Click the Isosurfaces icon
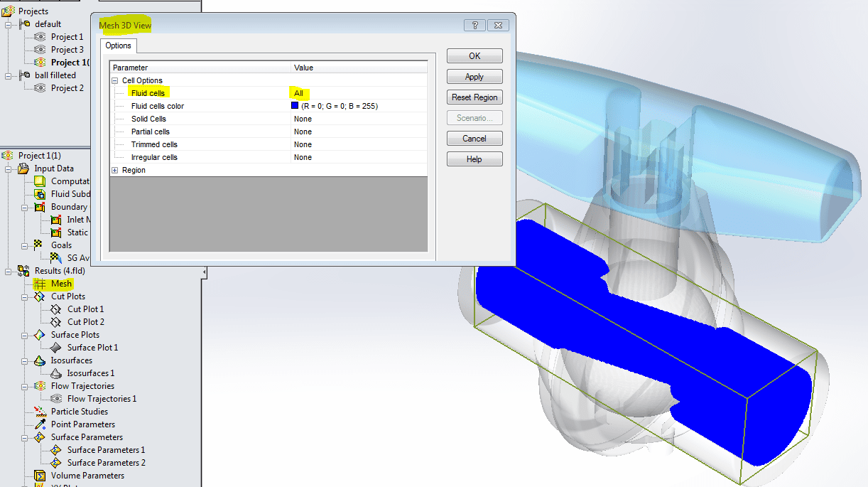Screen dimensions: 868x487 coord(40,360)
